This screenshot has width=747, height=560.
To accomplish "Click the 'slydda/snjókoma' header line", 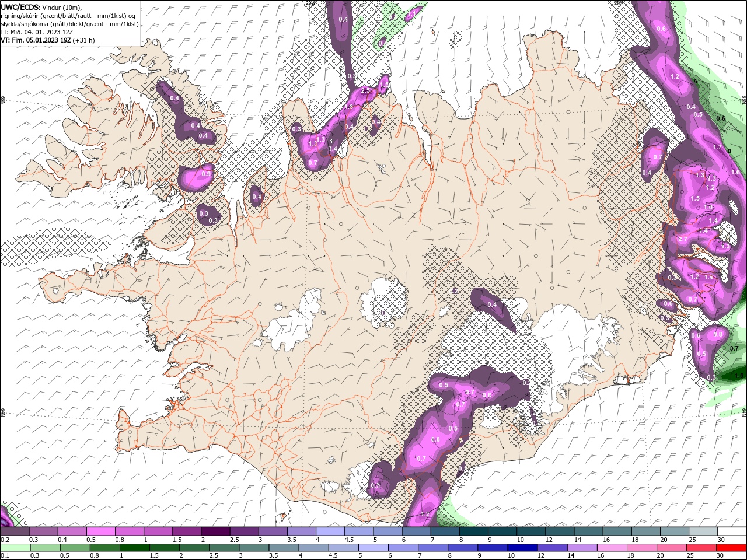I will 70,24.
